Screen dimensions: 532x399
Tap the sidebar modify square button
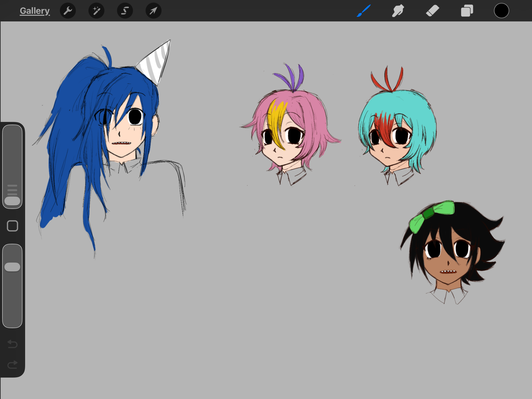[x=12, y=226]
